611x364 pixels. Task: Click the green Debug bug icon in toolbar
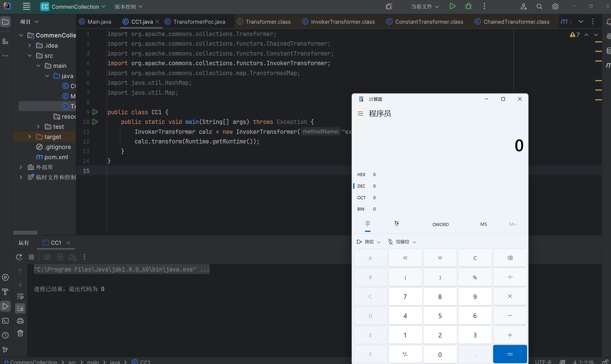(x=468, y=6)
